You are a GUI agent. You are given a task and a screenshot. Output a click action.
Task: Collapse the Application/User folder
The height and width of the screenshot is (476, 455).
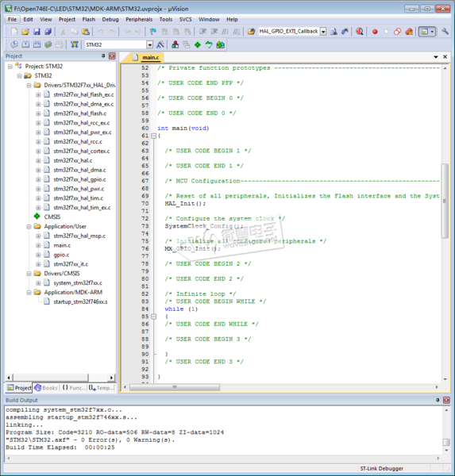[x=29, y=226]
